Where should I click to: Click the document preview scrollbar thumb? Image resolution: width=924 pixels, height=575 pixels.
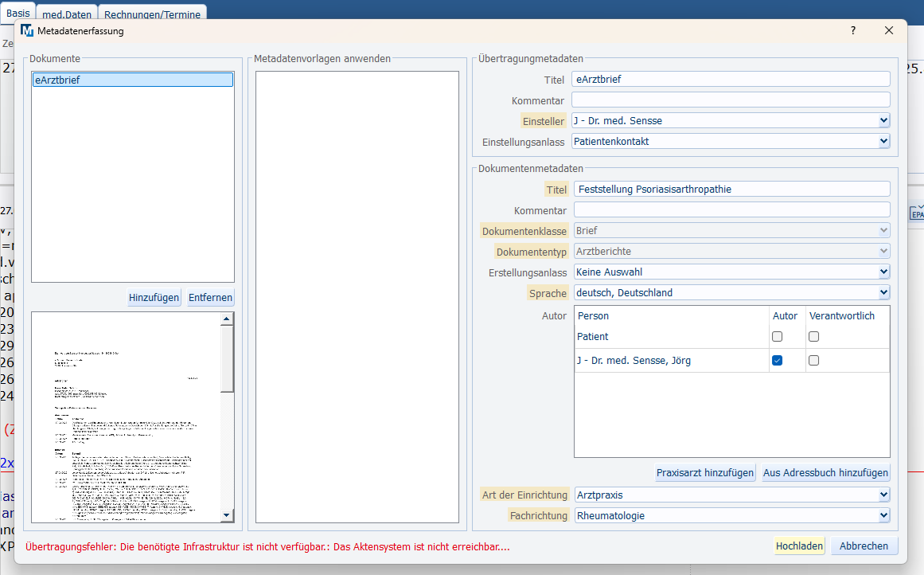pyautogui.click(x=227, y=358)
